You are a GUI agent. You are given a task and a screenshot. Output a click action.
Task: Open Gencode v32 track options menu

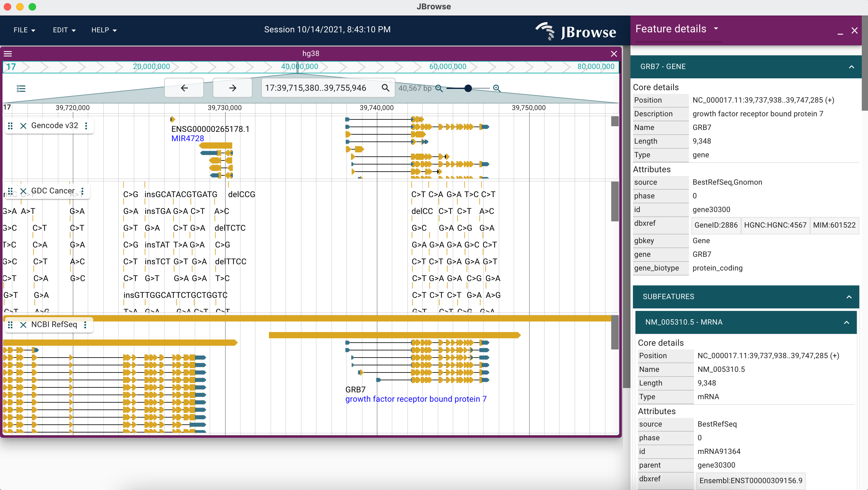pyautogui.click(x=86, y=126)
